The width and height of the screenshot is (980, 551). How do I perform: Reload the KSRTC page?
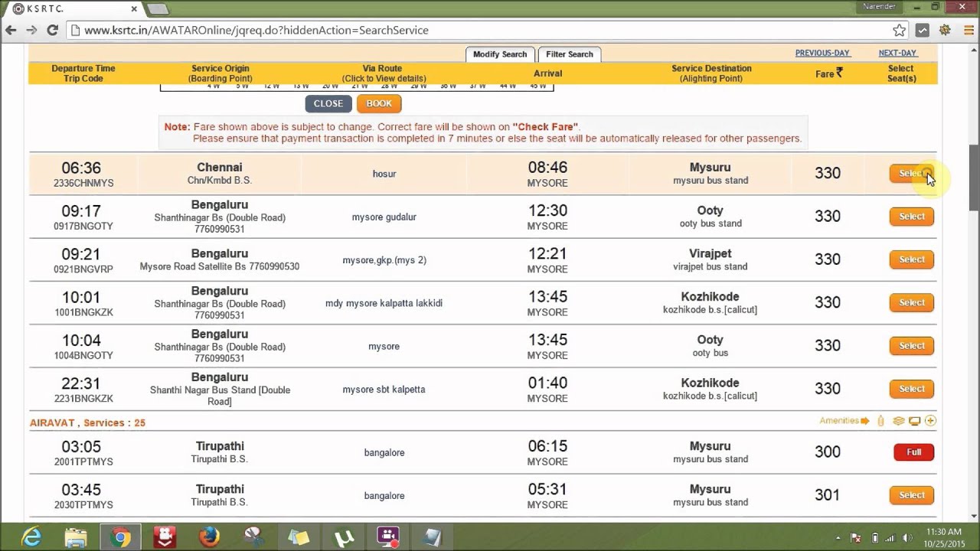click(x=52, y=31)
